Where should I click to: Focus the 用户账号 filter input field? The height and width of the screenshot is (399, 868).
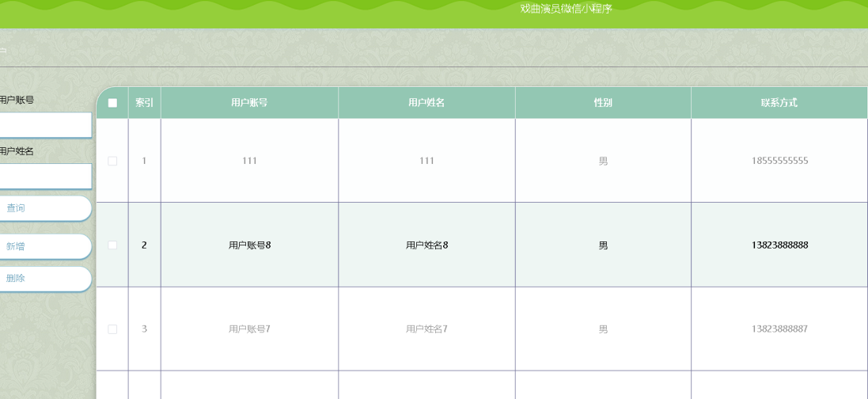tap(45, 125)
